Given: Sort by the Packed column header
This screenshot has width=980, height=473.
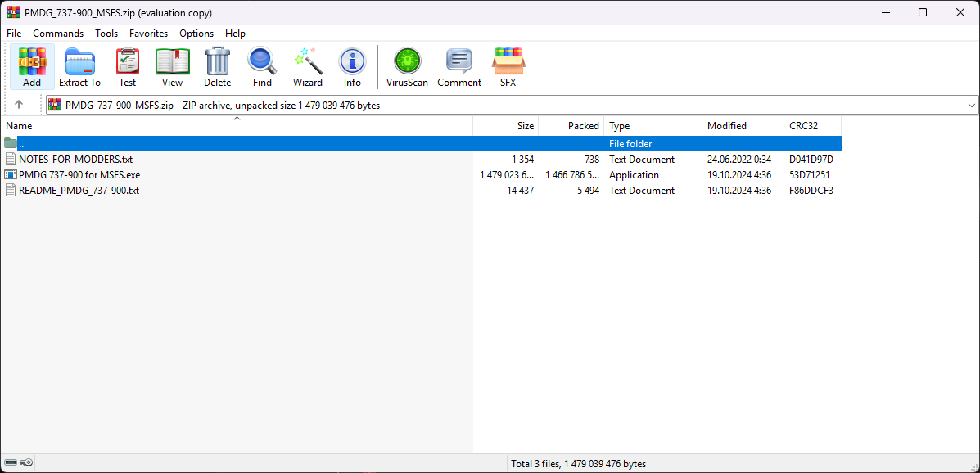Looking at the screenshot, I should (571, 125).
